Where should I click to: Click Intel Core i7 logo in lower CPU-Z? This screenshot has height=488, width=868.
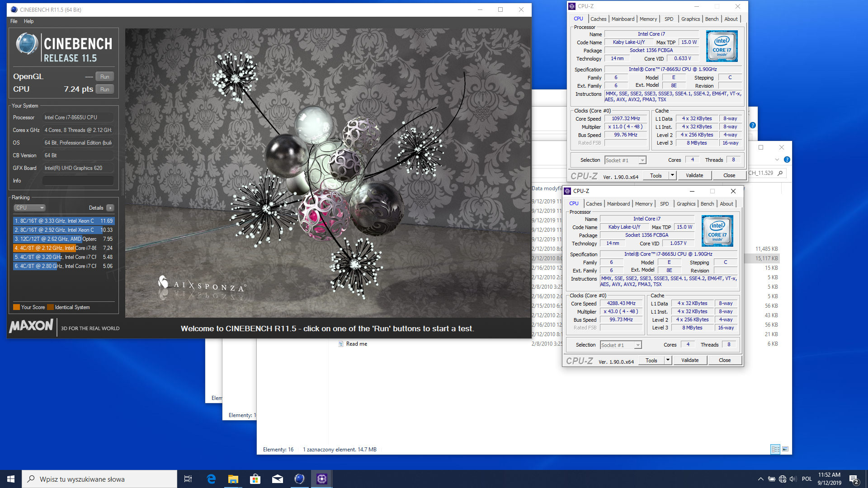pyautogui.click(x=717, y=231)
